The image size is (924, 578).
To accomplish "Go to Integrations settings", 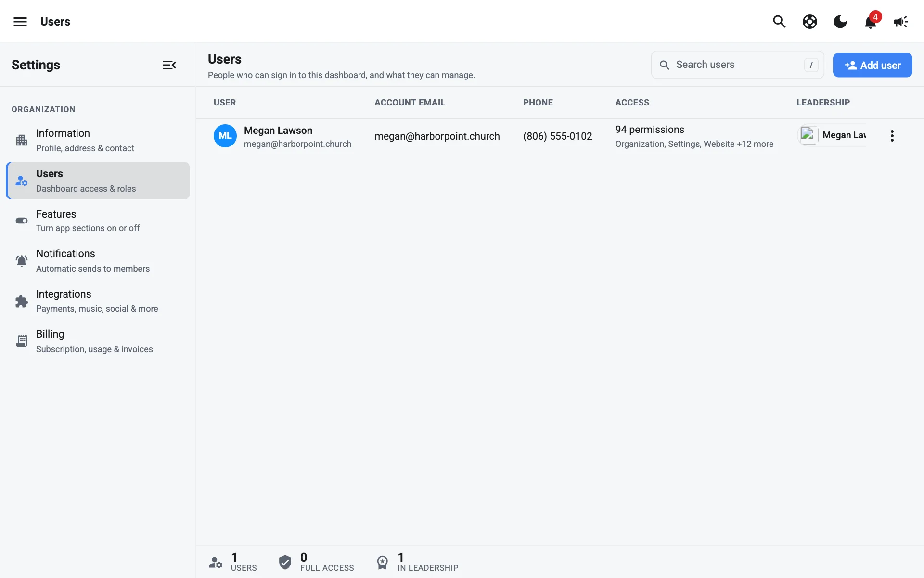I will click(x=98, y=301).
